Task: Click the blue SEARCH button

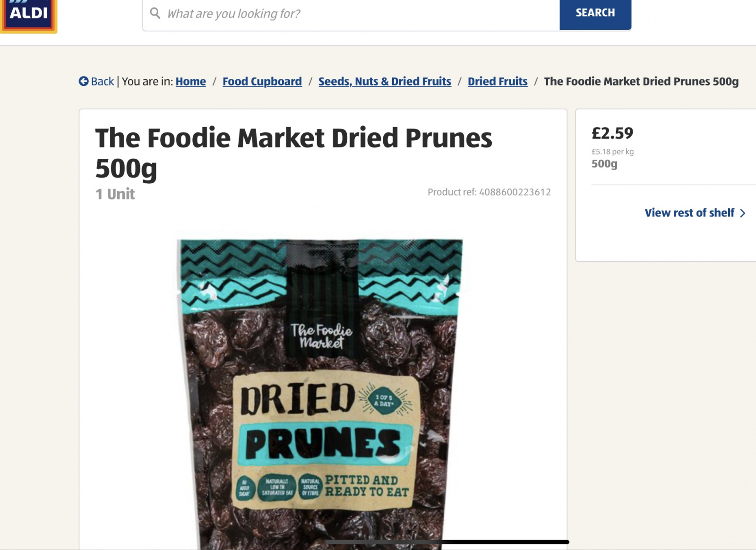Action: coord(595,14)
